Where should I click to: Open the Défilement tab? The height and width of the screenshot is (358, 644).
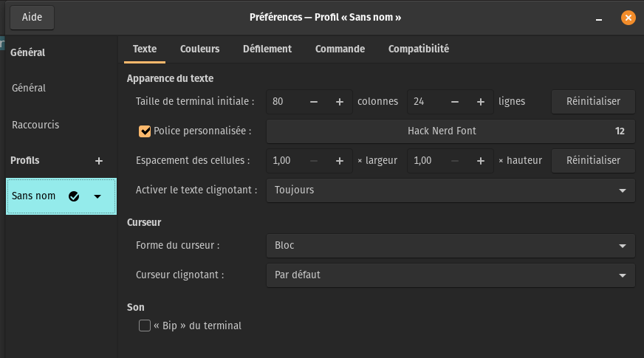click(x=267, y=49)
